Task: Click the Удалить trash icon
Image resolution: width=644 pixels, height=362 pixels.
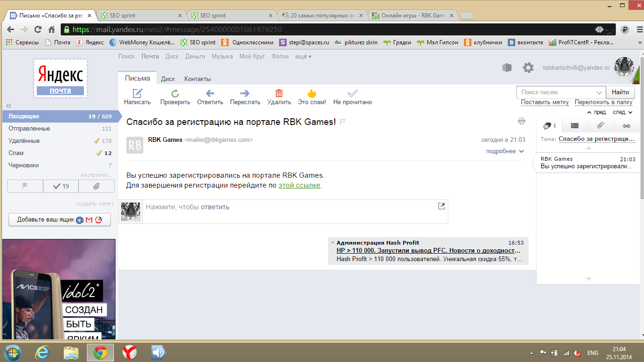Action: point(279,93)
